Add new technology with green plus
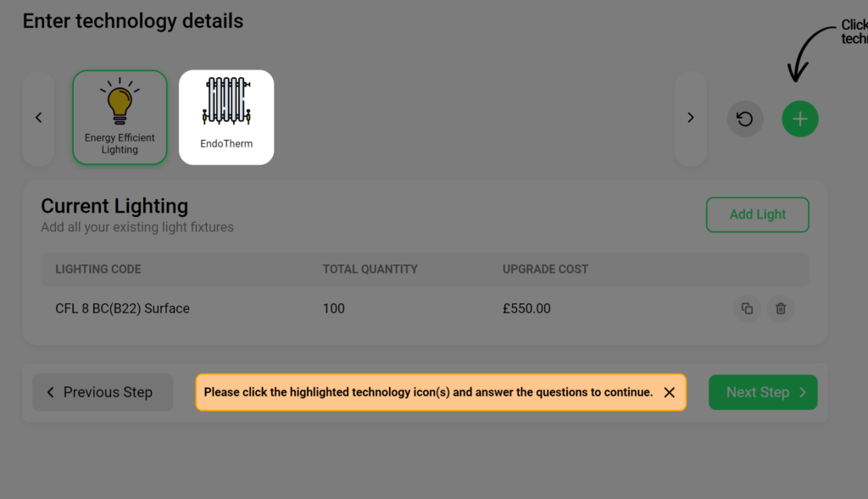This screenshot has width=868, height=499. [800, 119]
